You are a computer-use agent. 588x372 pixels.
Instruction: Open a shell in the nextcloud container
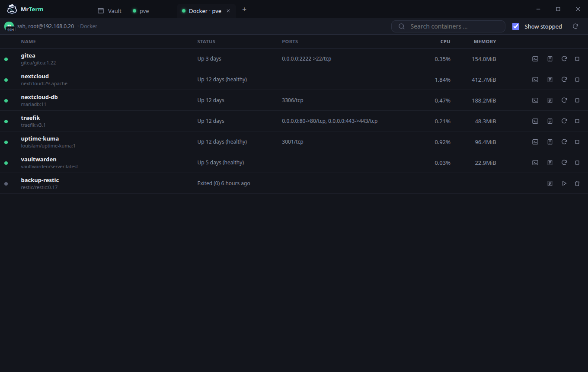535,80
